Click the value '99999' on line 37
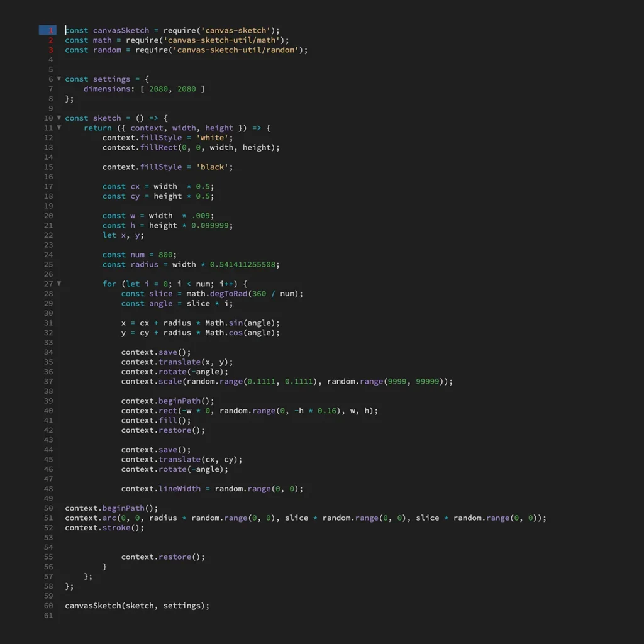Screen dimensions: 644x644 pyautogui.click(x=427, y=382)
